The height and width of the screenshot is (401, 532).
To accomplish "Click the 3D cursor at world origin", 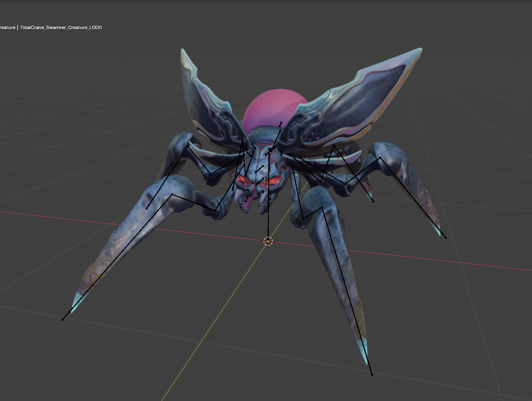I will click(268, 241).
